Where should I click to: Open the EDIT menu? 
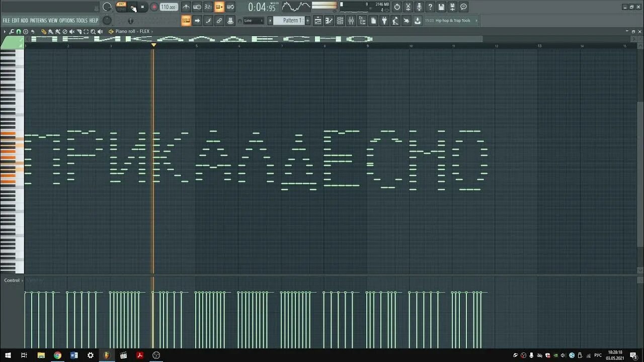tap(16, 21)
